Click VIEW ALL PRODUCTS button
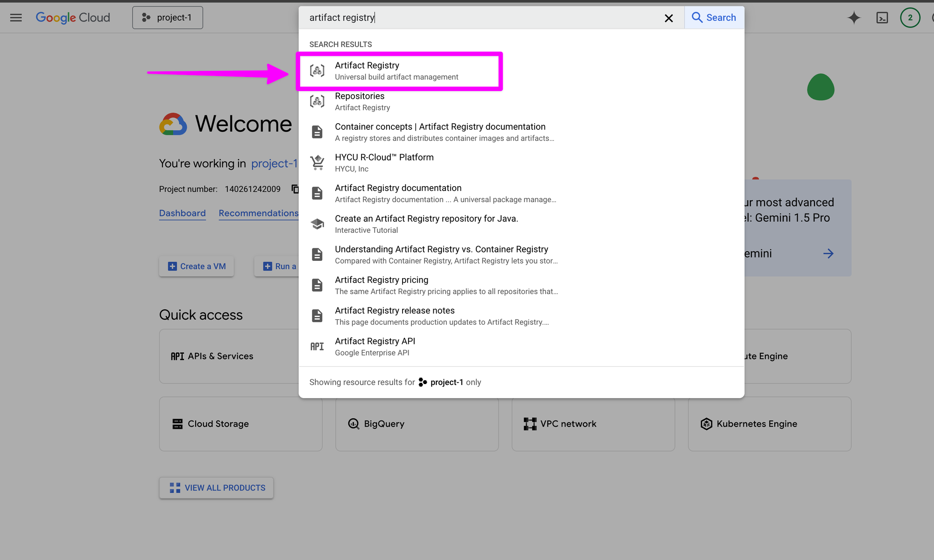The width and height of the screenshot is (934, 560). (217, 488)
